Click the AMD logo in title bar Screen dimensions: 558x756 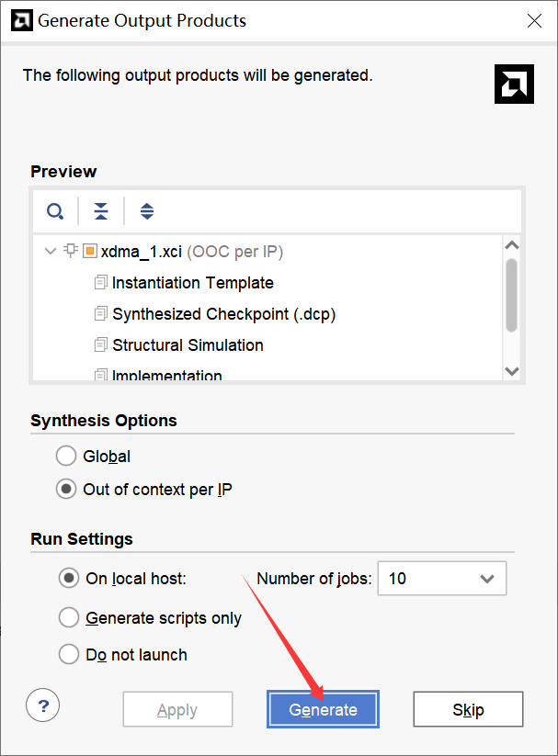click(x=22, y=21)
